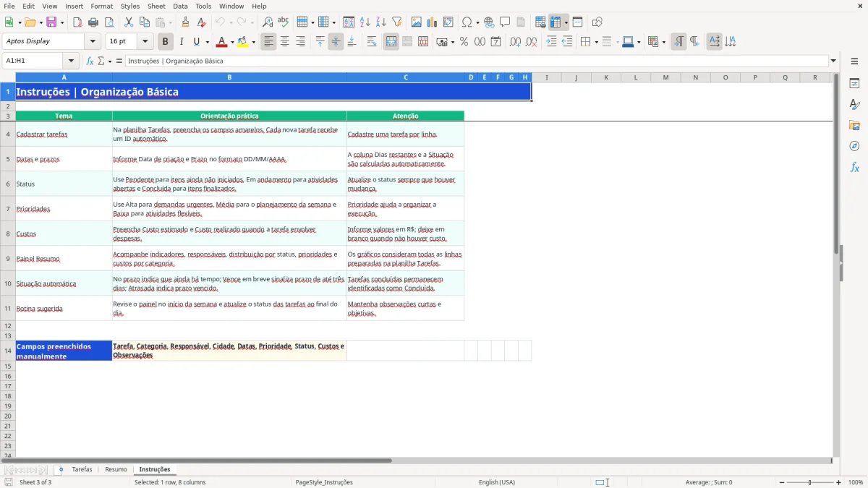Screen dimensions: 868x488
Task: Open the Styles menu
Action: (130, 6)
